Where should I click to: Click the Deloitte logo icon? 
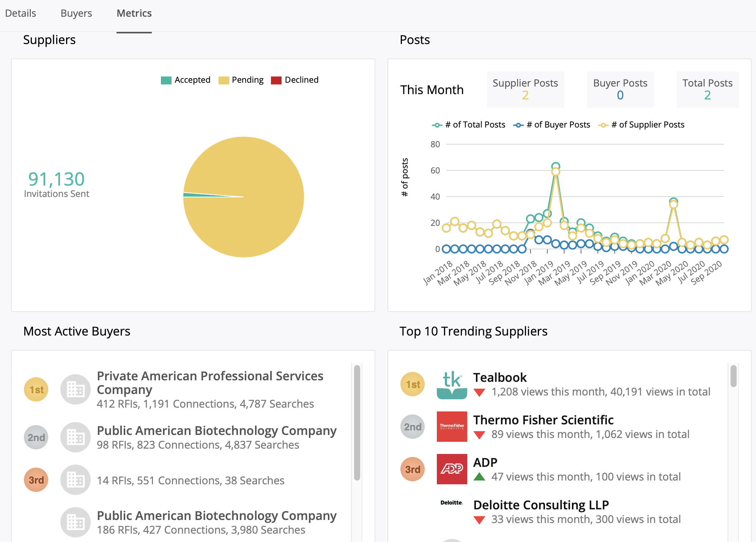(x=452, y=503)
